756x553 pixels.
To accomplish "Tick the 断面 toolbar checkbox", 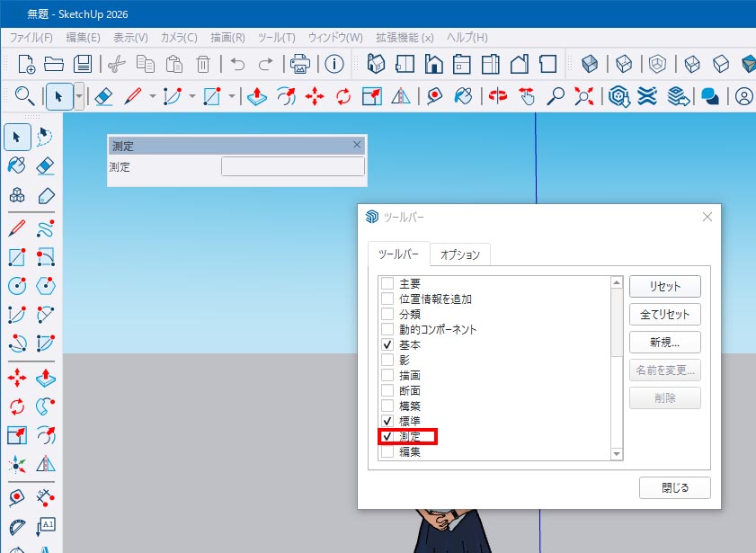I will click(x=387, y=390).
